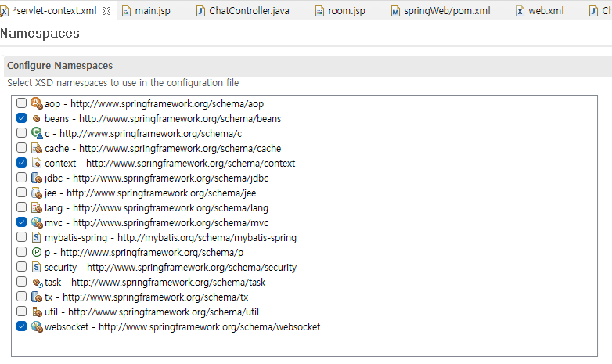Tick the c namespace checkbox

(21, 133)
